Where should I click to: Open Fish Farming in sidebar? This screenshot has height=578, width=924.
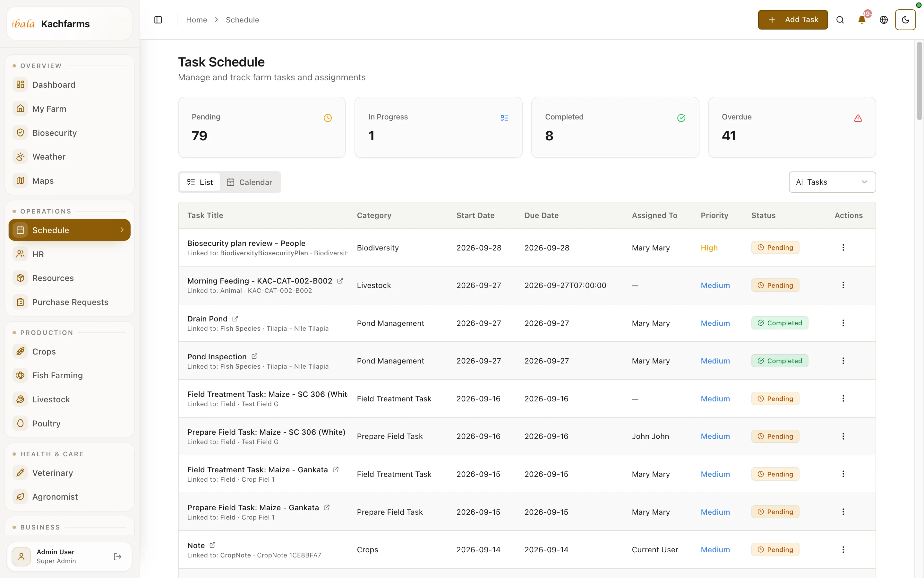click(x=70, y=375)
